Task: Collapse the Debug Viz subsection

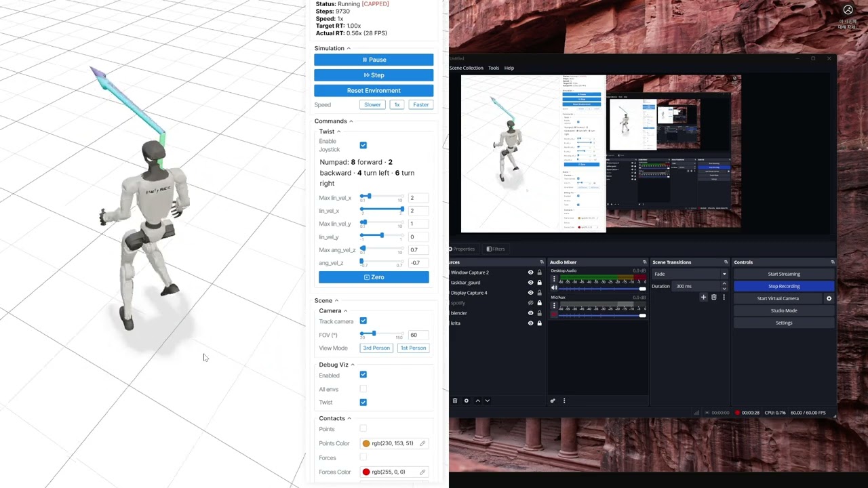Action: (x=336, y=365)
